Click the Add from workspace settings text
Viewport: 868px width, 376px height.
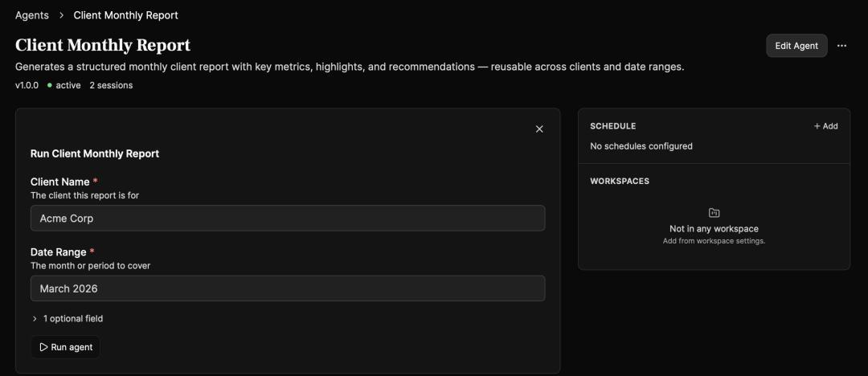tap(714, 241)
